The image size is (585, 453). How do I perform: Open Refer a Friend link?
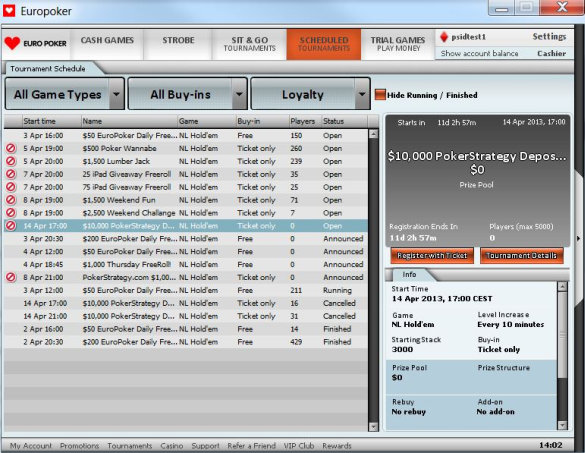251,446
